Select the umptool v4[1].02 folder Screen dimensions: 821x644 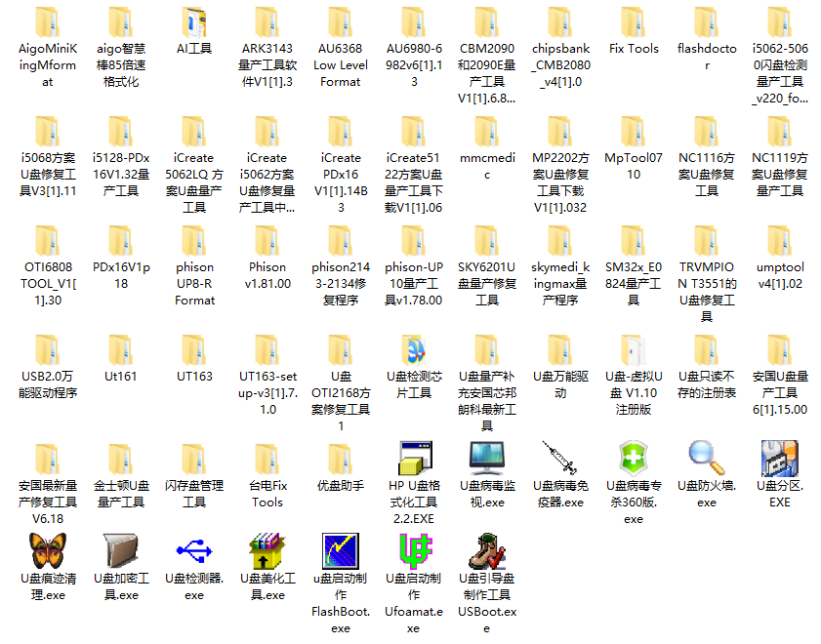pos(780,241)
